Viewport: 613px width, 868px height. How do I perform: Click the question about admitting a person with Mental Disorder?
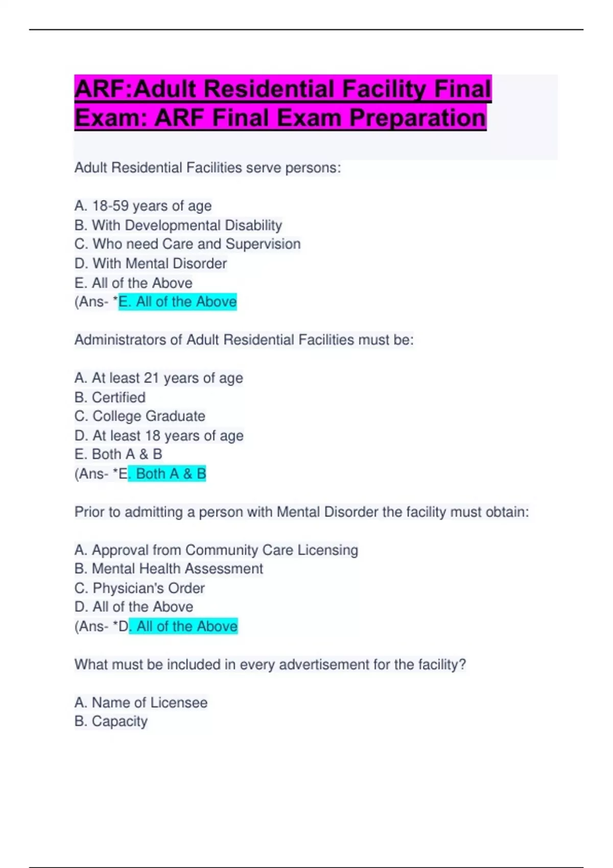[301, 512]
